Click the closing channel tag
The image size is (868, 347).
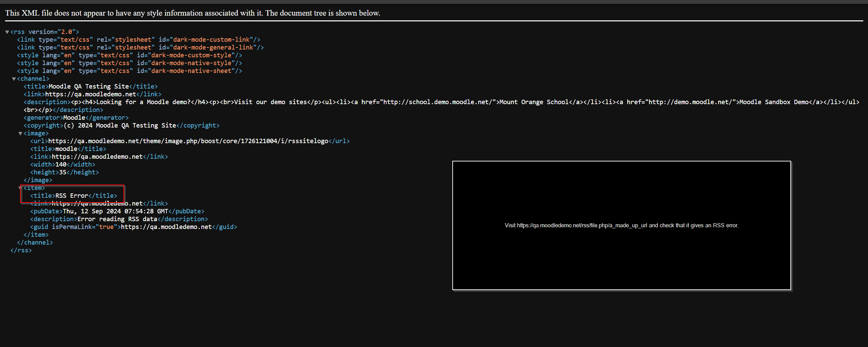tap(35, 243)
